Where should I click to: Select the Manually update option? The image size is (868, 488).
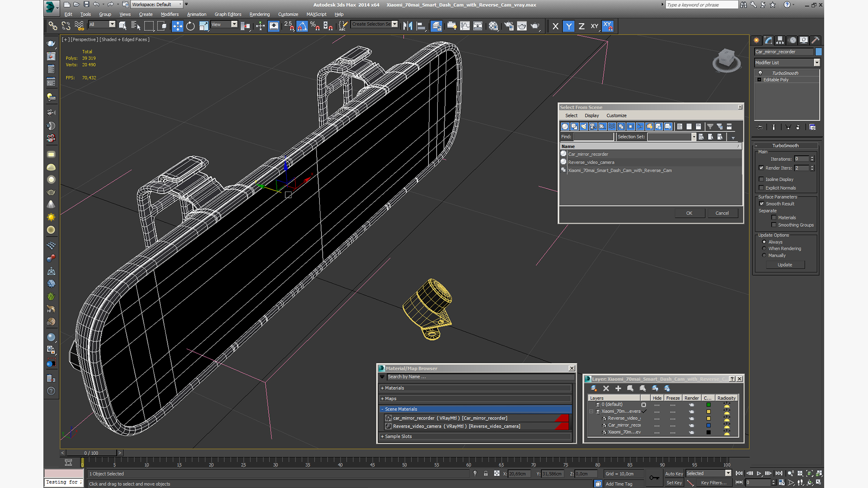[x=764, y=255]
